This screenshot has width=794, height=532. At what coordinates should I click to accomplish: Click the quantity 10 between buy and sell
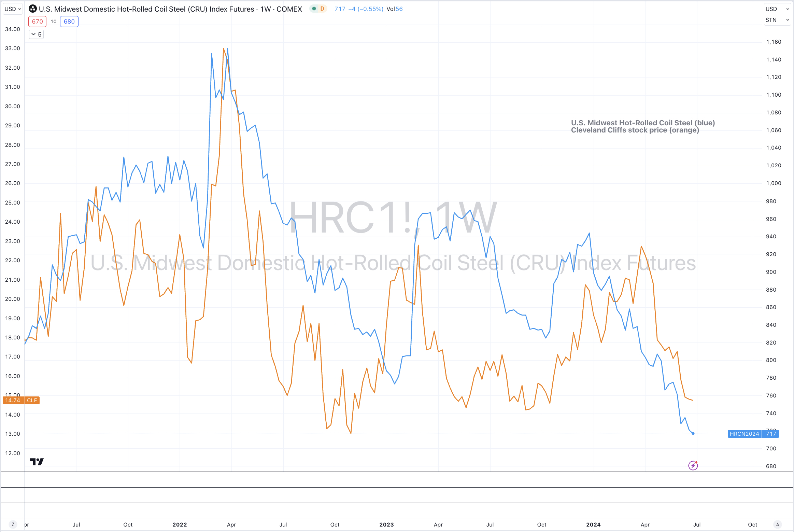click(x=54, y=22)
